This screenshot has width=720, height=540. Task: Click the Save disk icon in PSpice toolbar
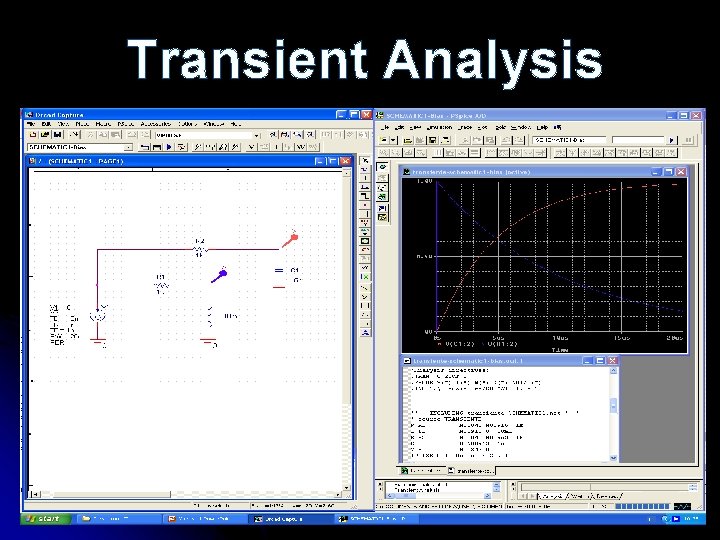click(x=432, y=140)
